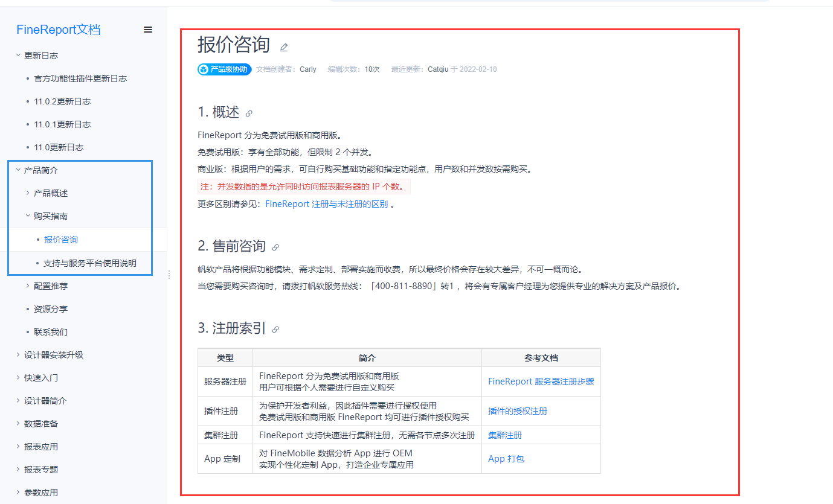Open 11.0.1更新日志 in sidebar
Viewport: 833px width, 504px height.
point(62,124)
